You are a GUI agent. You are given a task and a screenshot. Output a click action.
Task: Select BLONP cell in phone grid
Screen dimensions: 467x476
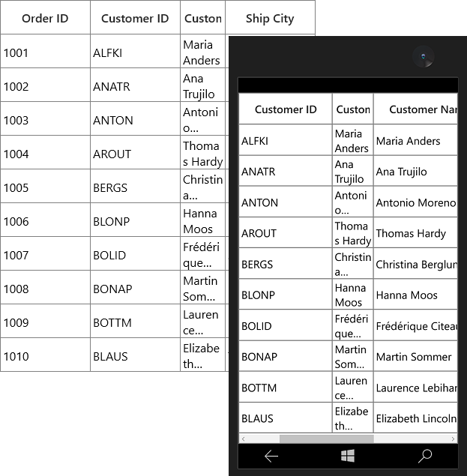(286, 294)
